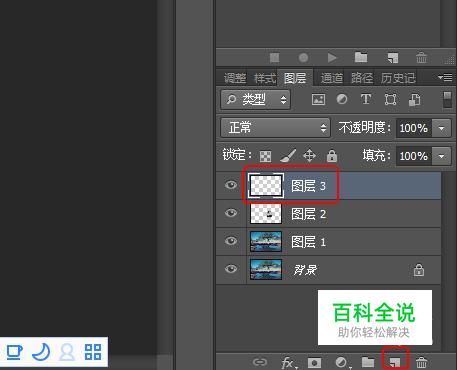Click the Actions panel play selection button
Image resolution: width=457 pixels, height=370 pixels.
(332, 58)
